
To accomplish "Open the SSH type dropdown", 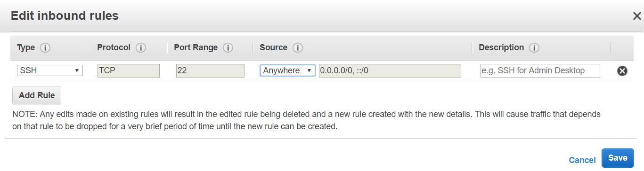I will click(50, 70).
